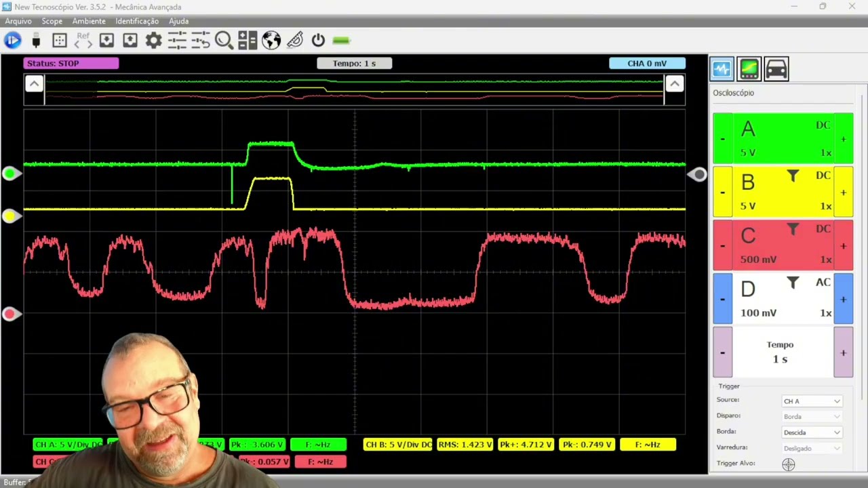Image resolution: width=868 pixels, height=488 pixels.
Task: Toggle DC coupling on channel C
Action: point(823,229)
